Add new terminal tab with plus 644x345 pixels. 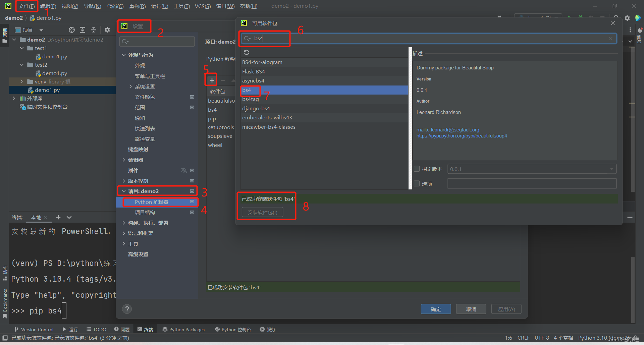58,217
